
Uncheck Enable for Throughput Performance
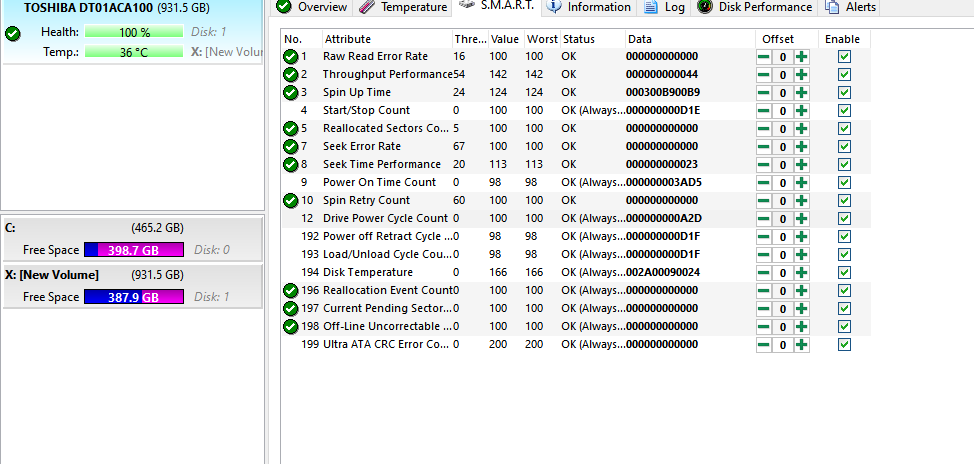(x=844, y=75)
